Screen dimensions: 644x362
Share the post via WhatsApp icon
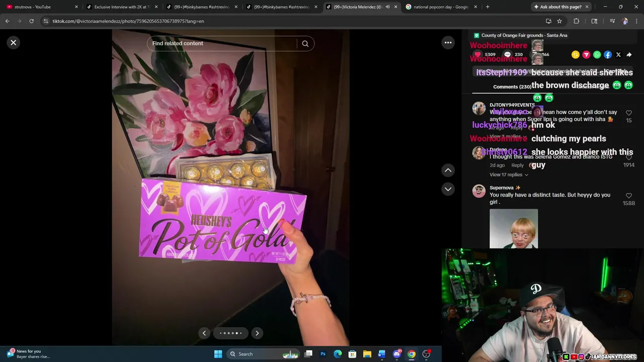(597, 55)
